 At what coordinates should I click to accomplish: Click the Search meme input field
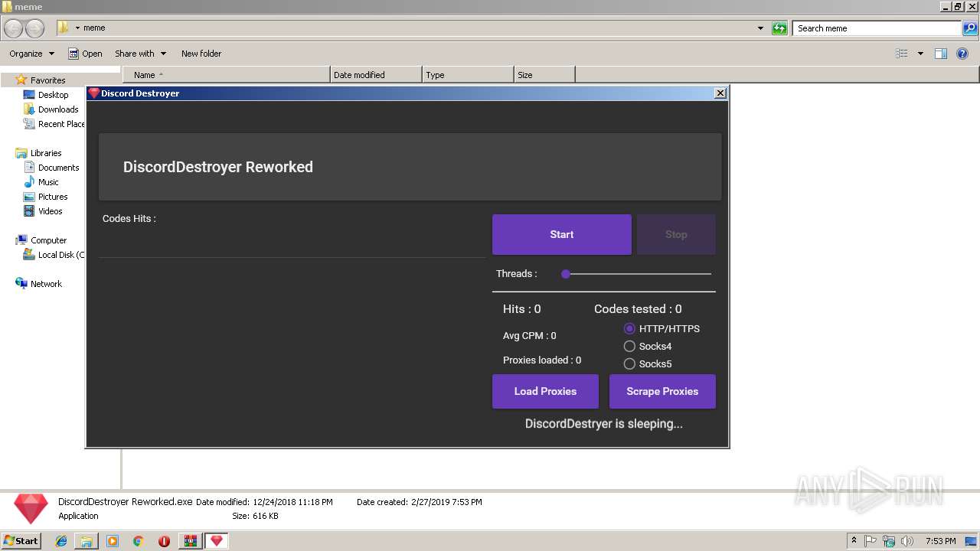pyautogui.click(x=877, y=28)
